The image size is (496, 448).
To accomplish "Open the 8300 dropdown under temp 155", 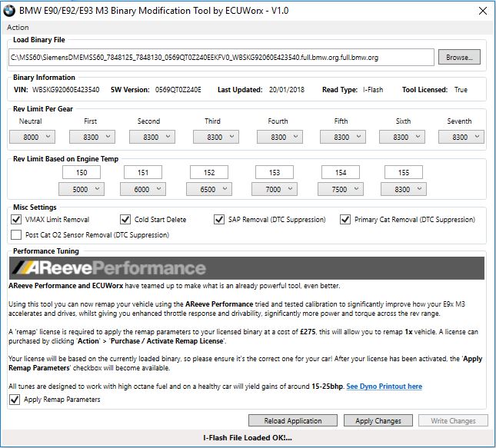I will [403, 189].
